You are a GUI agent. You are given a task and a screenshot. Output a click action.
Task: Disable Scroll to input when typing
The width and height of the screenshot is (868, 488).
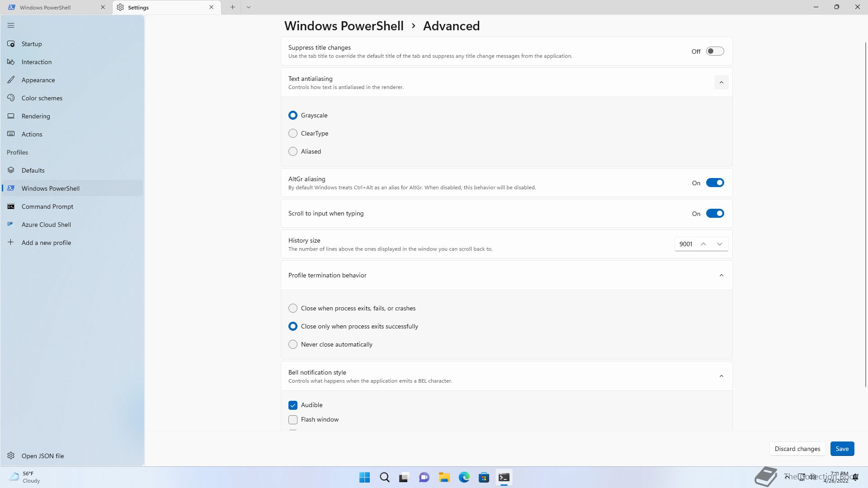715,214
